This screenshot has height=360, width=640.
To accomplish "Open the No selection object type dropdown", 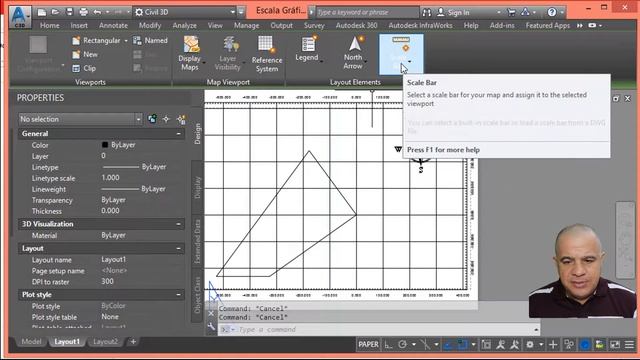I will pos(80,119).
